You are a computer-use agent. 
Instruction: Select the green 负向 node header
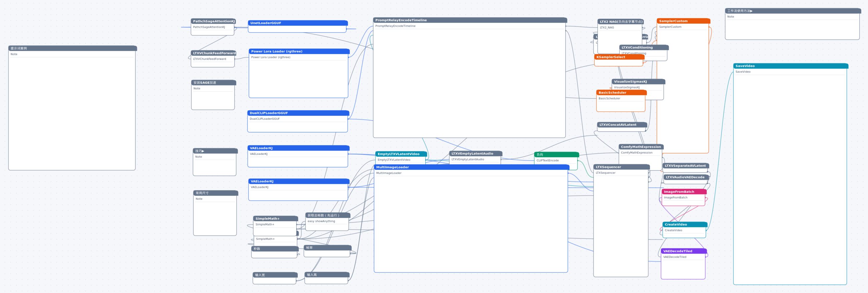tap(557, 155)
